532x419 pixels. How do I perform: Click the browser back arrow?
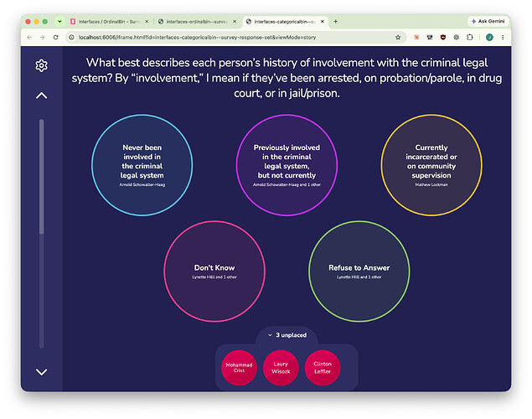29,38
